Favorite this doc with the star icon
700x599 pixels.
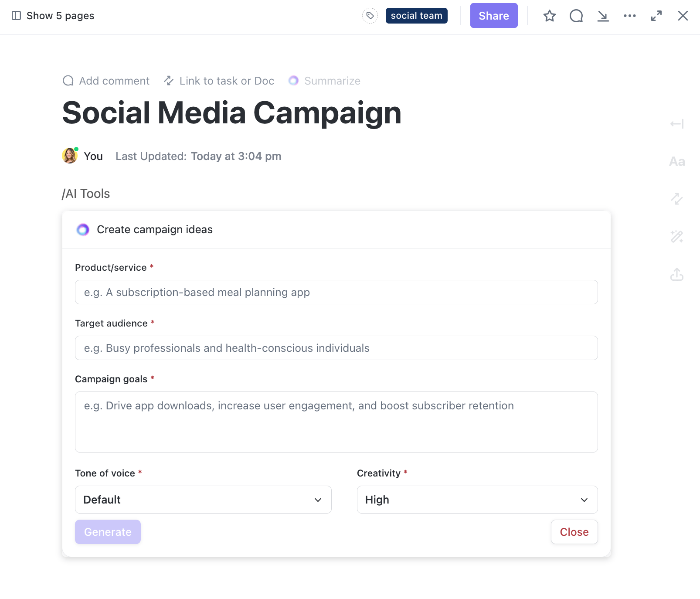pos(549,16)
